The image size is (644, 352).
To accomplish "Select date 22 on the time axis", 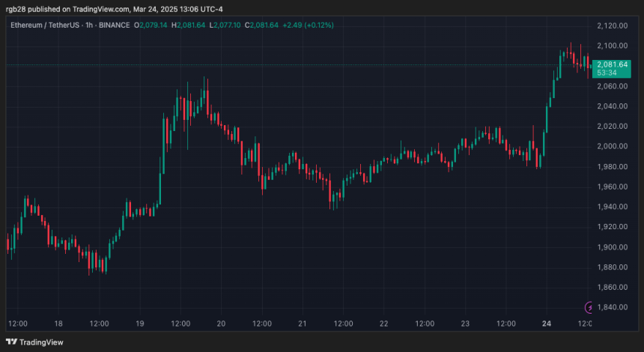I will [383, 324].
